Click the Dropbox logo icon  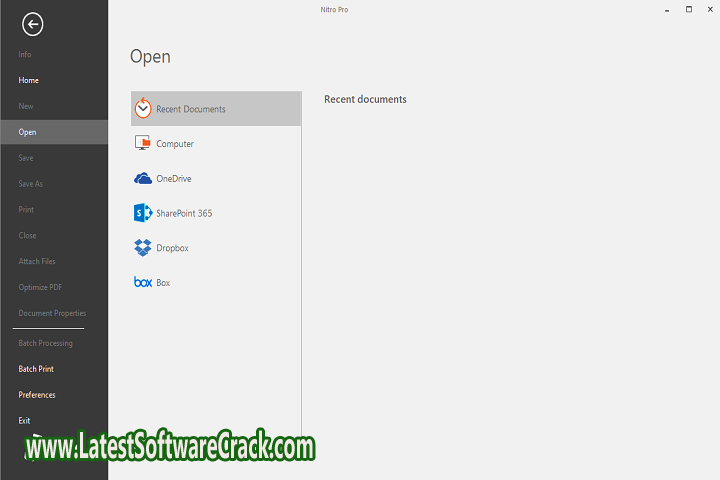tap(143, 247)
